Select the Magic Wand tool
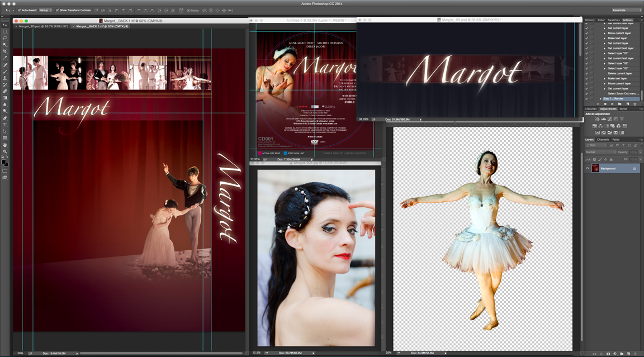 [x=5, y=45]
